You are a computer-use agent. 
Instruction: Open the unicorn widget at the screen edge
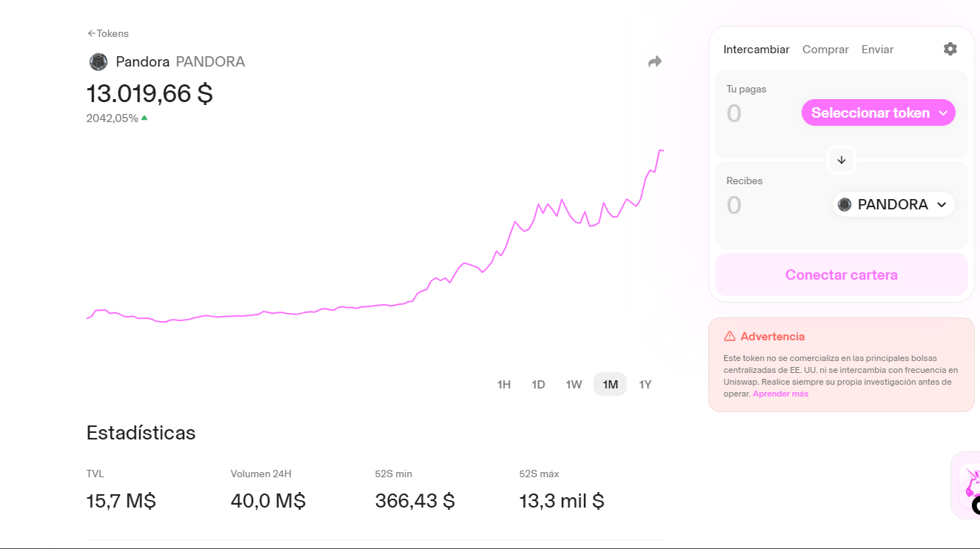coord(967,485)
